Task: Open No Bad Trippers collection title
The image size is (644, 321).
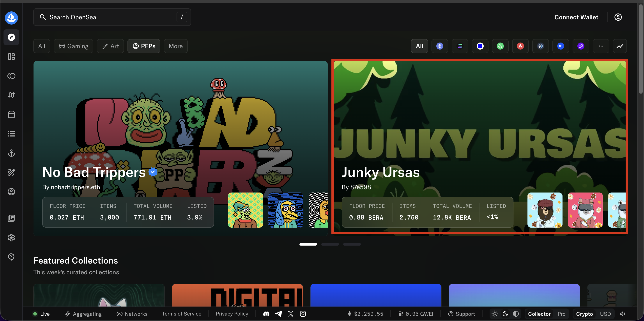Action: pos(94,172)
